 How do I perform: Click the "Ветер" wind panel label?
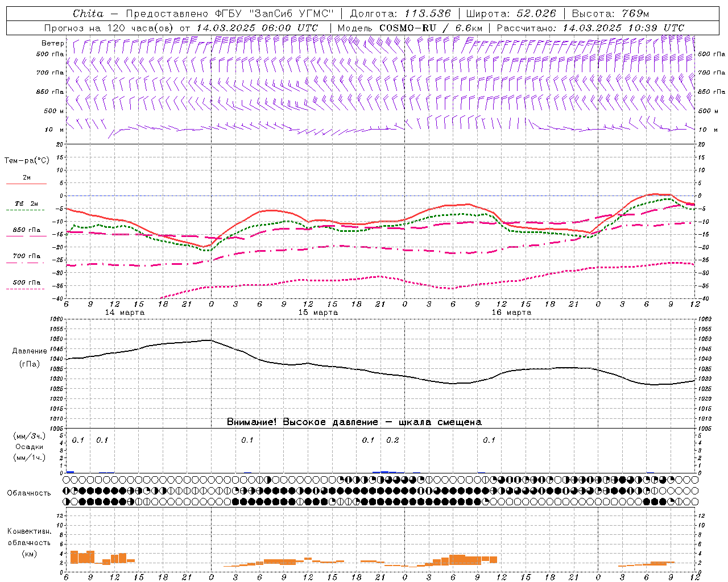point(52,43)
